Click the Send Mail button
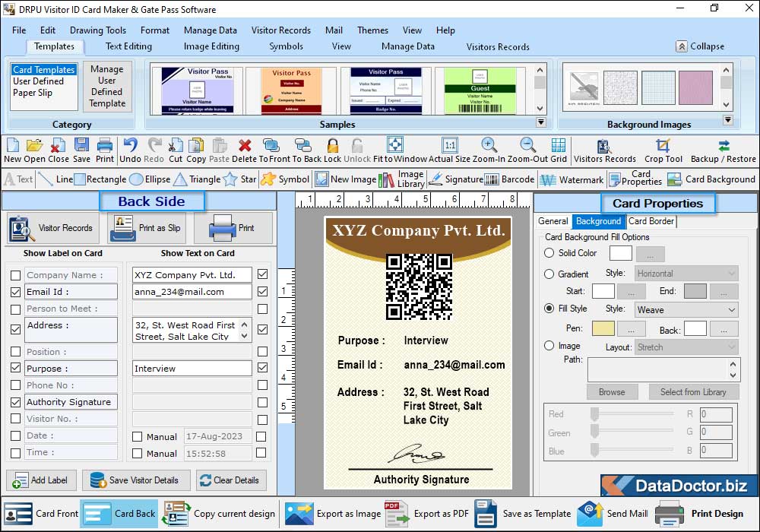 [613, 514]
